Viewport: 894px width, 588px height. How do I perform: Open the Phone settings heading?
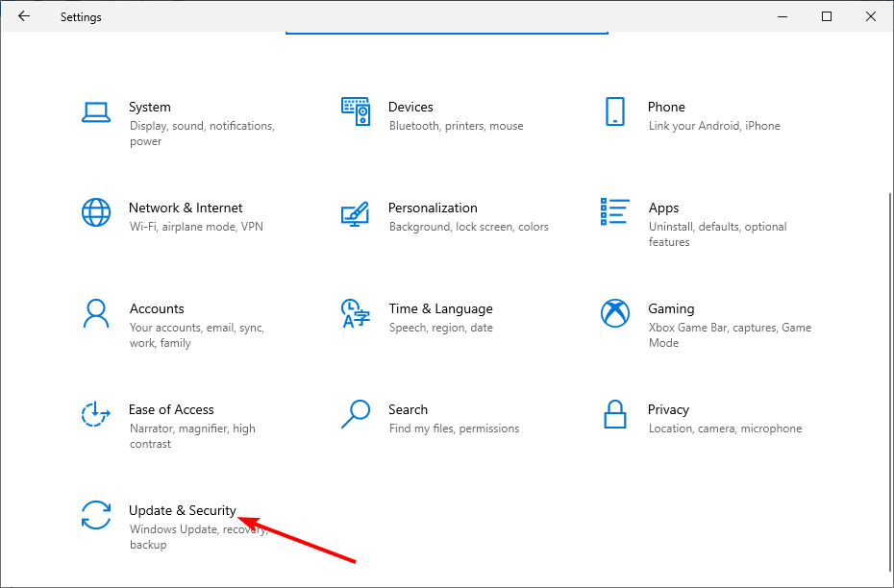pyautogui.click(x=666, y=107)
